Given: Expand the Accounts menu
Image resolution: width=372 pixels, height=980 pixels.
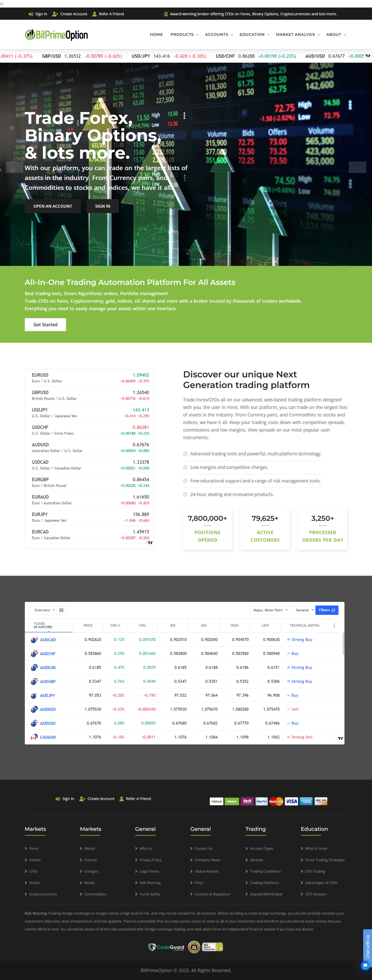Looking at the screenshot, I should (219, 35).
